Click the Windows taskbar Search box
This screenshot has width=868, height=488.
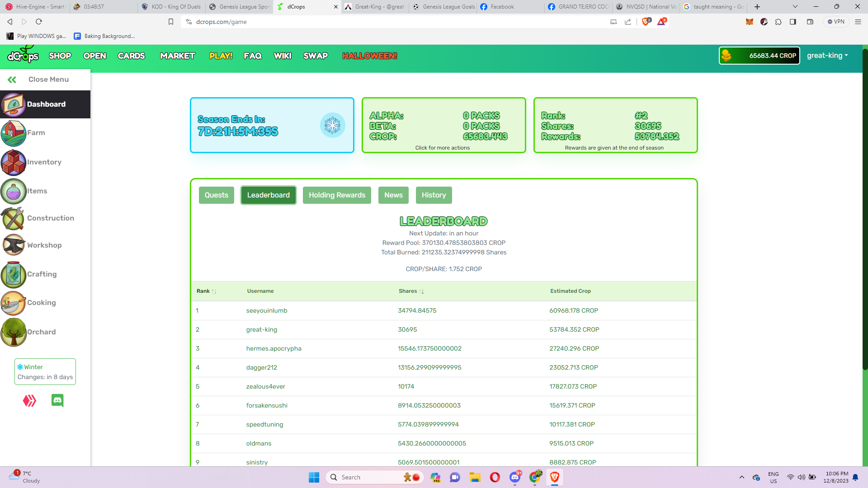coord(374,477)
